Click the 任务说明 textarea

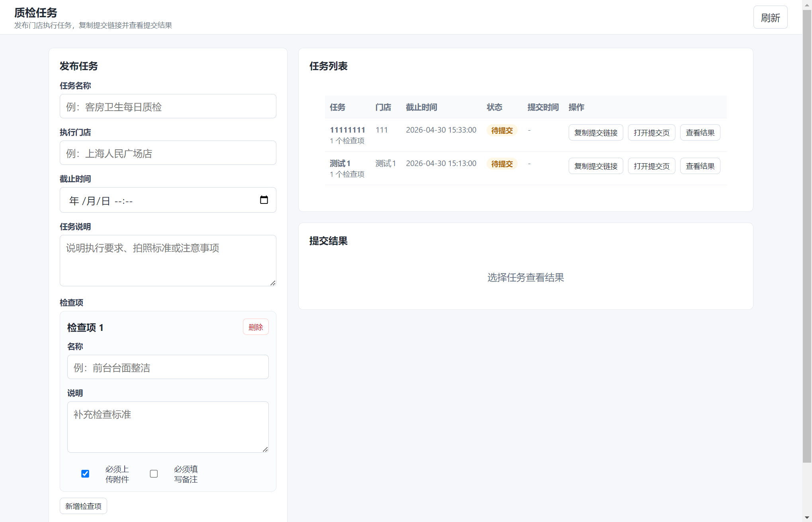click(168, 261)
